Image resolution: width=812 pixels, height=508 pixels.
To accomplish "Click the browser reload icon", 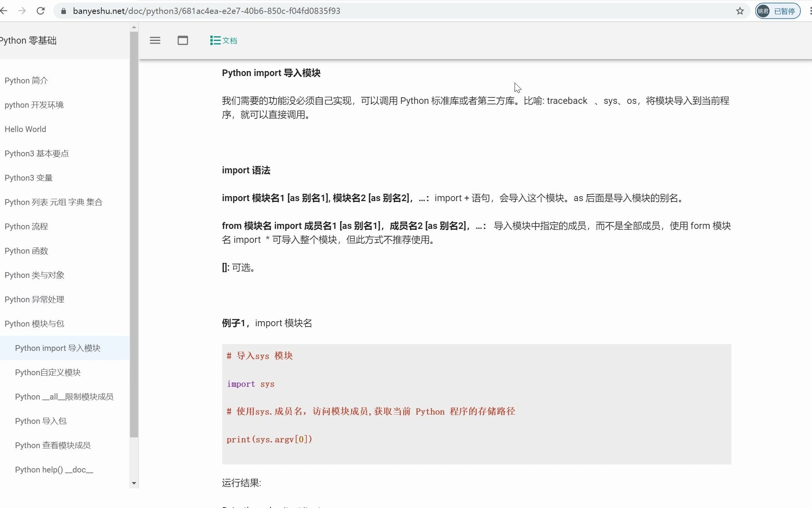I will tap(41, 11).
